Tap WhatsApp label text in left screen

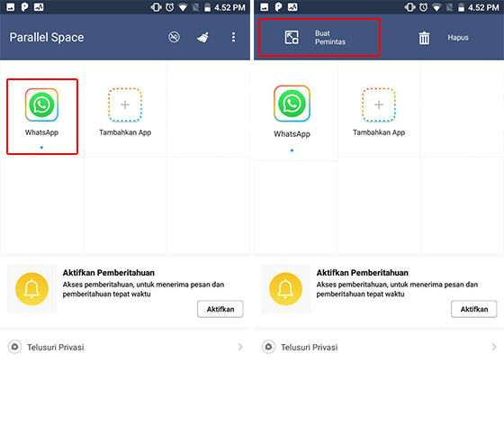point(41,132)
